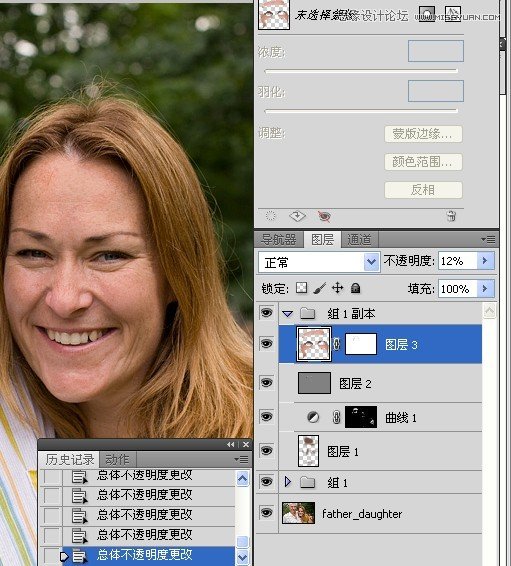Click the 不透明度 12% field

tap(458, 261)
